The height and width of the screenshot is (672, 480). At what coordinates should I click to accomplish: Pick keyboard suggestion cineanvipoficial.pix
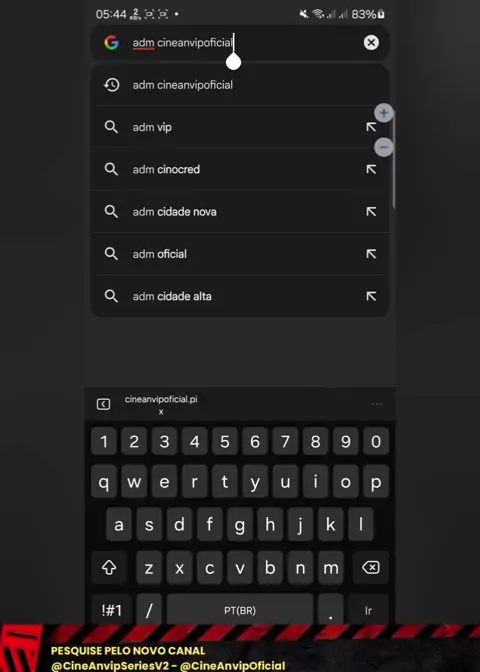pyautogui.click(x=161, y=405)
